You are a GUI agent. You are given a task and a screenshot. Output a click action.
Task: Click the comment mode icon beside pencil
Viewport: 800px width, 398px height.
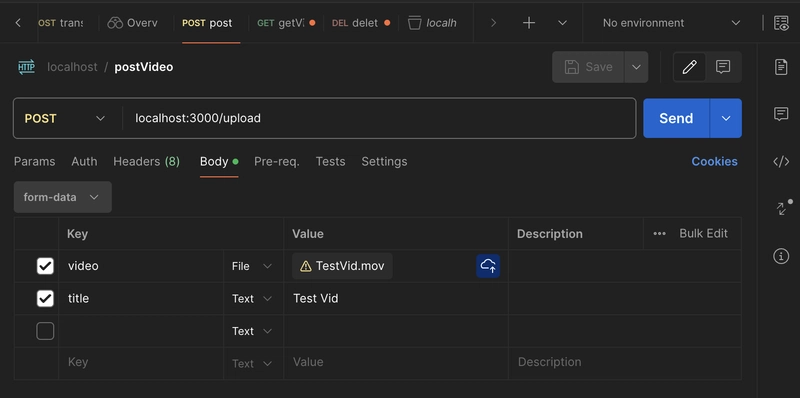coord(723,67)
